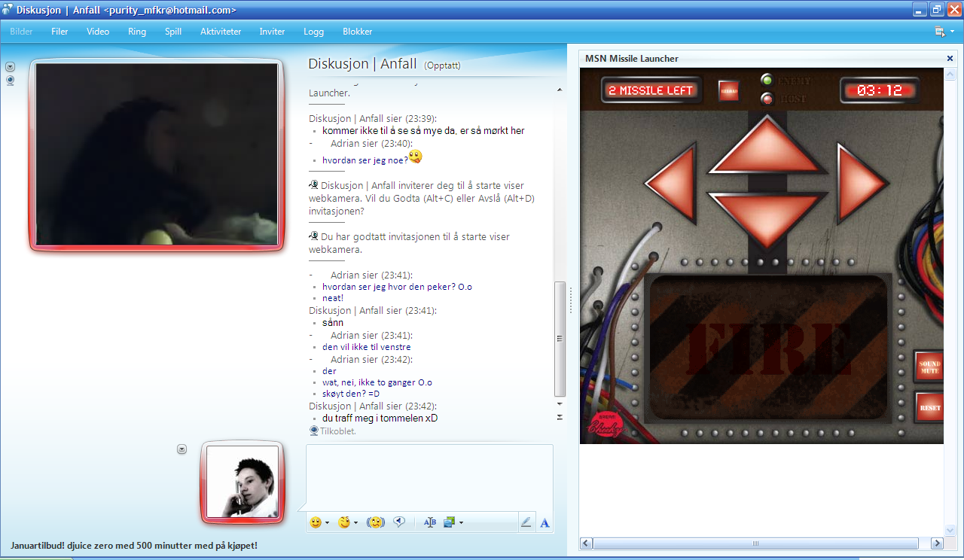
Task: Click the message 'neat!' in chat
Action: pos(333,298)
